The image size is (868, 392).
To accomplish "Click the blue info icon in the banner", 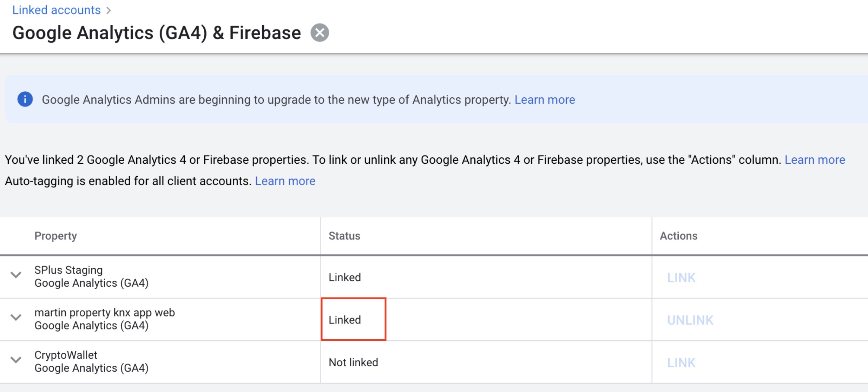I will (x=25, y=99).
